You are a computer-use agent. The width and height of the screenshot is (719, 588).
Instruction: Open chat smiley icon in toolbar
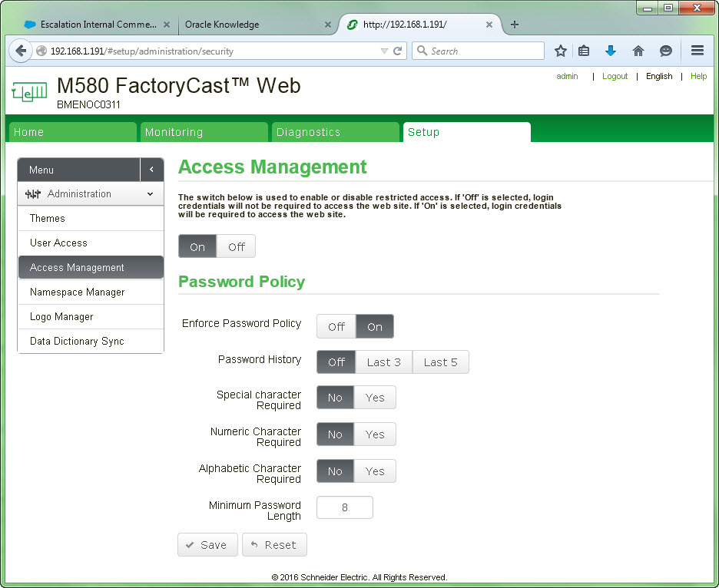pos(665,51)
